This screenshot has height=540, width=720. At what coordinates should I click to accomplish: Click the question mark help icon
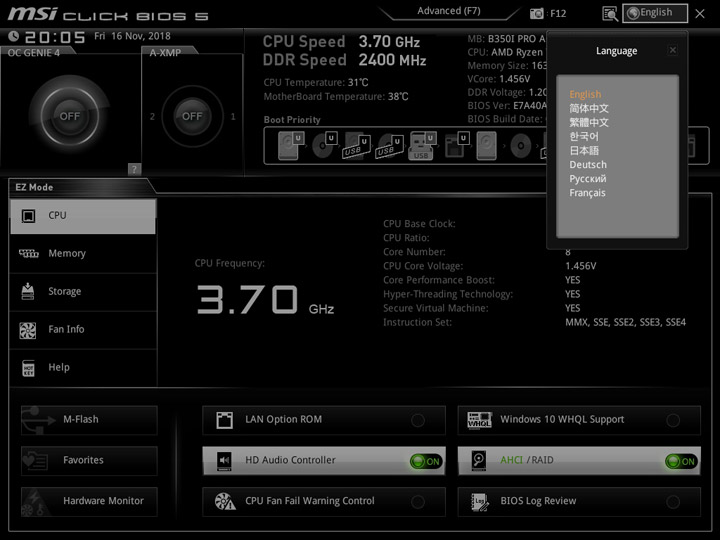[134, 169]
